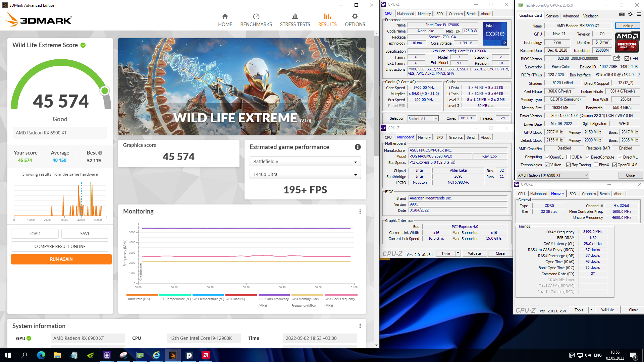Click Validate in Mainboard CPU-Z window

[x=474, y=253]
